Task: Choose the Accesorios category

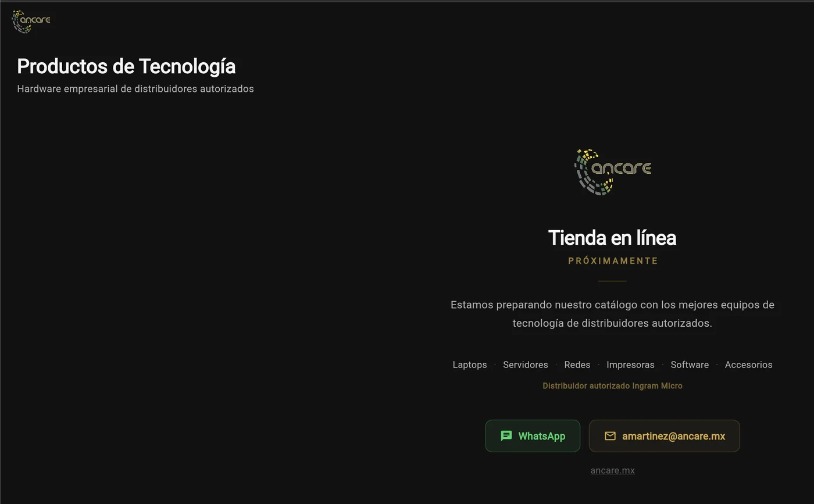Action: pyautogui.click(x=748, y=364)
